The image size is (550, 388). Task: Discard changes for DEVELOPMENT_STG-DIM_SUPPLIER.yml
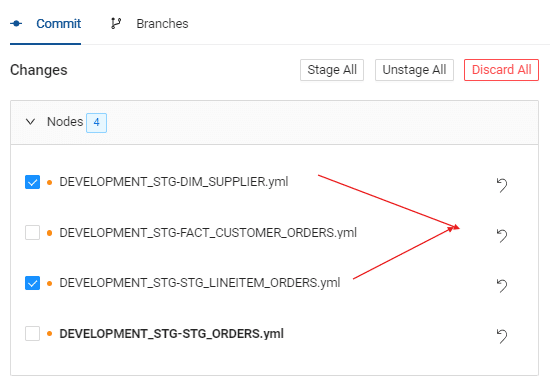click(x=502, y=185)
